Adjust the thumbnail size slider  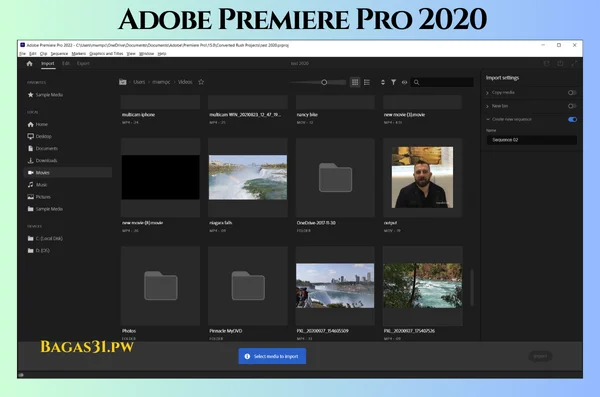(324, 82)
